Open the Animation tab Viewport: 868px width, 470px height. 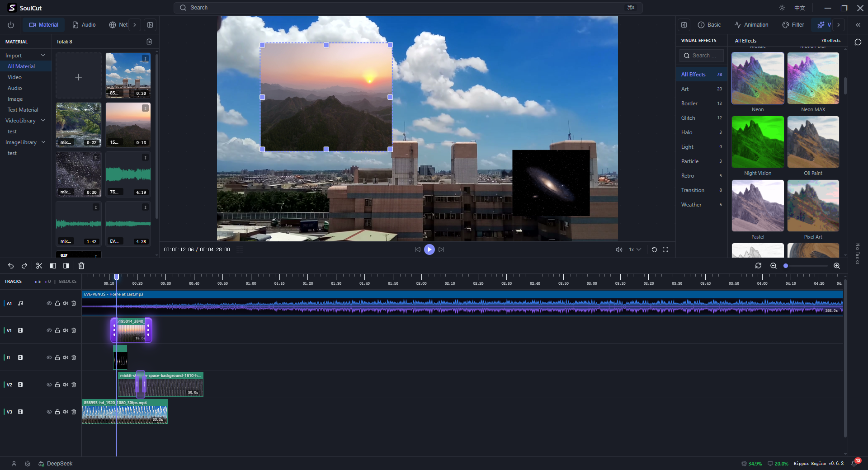(751, 25)
